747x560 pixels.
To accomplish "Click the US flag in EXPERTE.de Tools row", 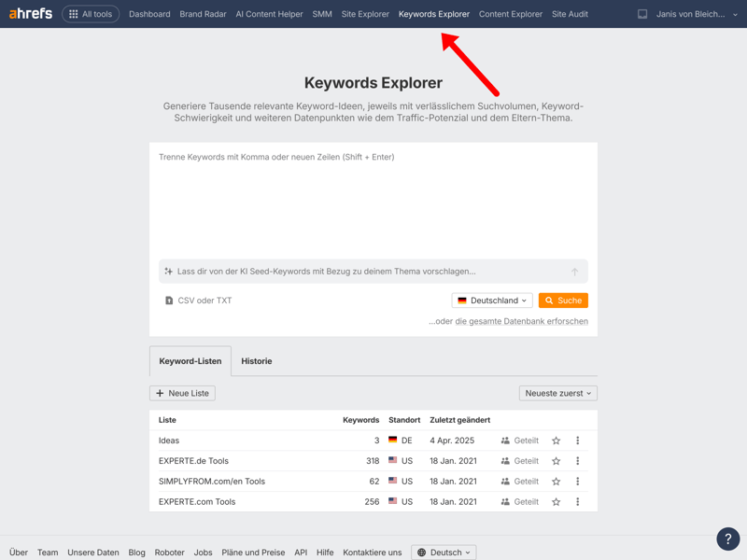I will 392,460.
